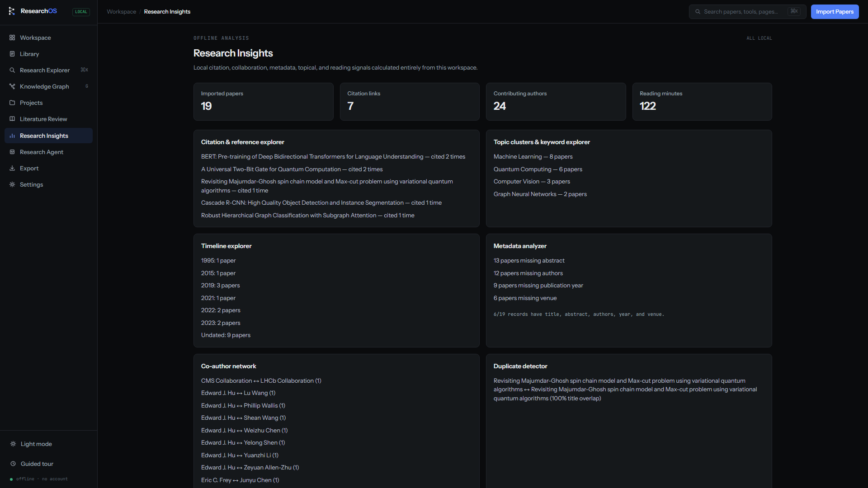Click '9 papers missing publication year'

click(538, 286)
